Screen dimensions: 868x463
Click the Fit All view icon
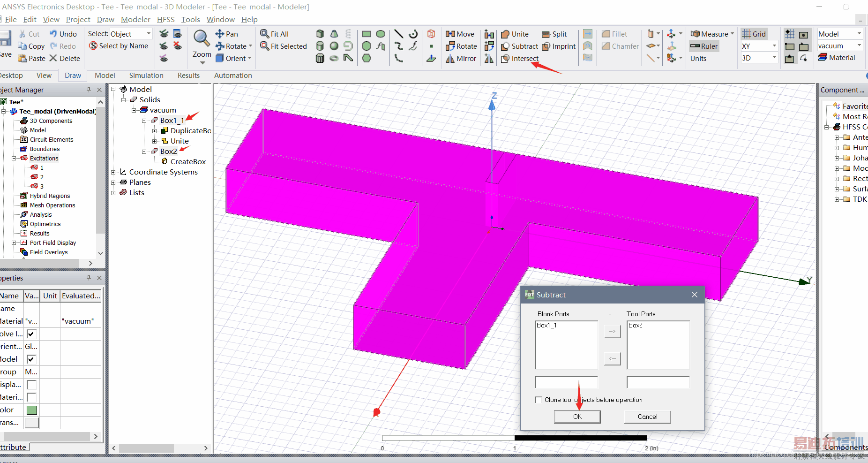265,34
